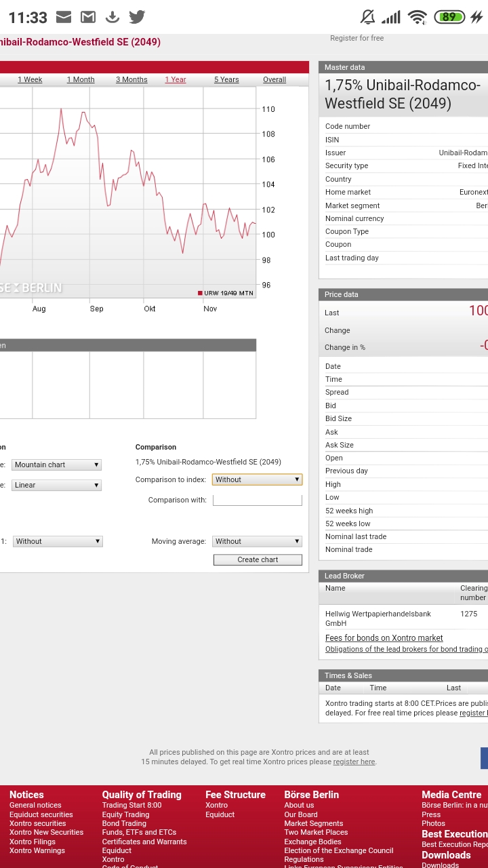
Task: Select the Overall chart range
Action: point(274,79)
